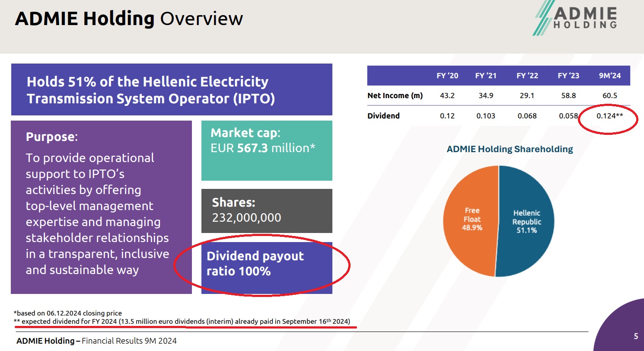This screenshot has height=351, width=644.
Task: Click the FY '20 column header
Action: (x=447, y=76)
